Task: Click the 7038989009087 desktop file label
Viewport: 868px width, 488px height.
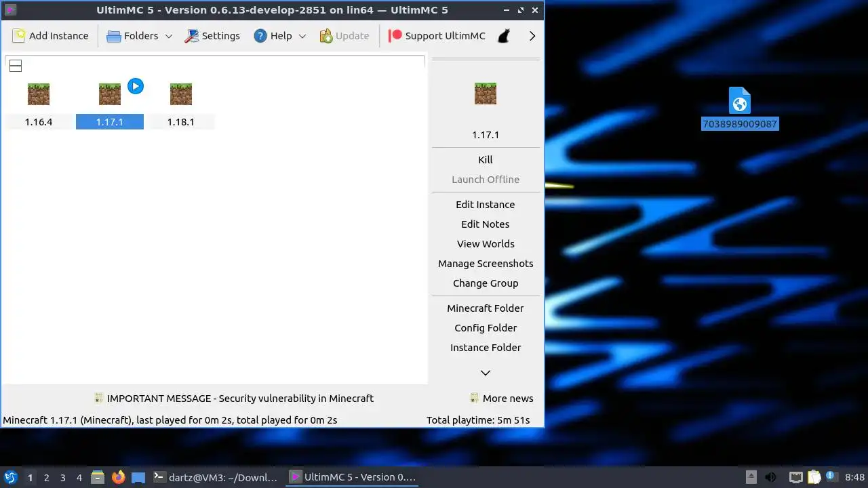Action: [740, 124]
